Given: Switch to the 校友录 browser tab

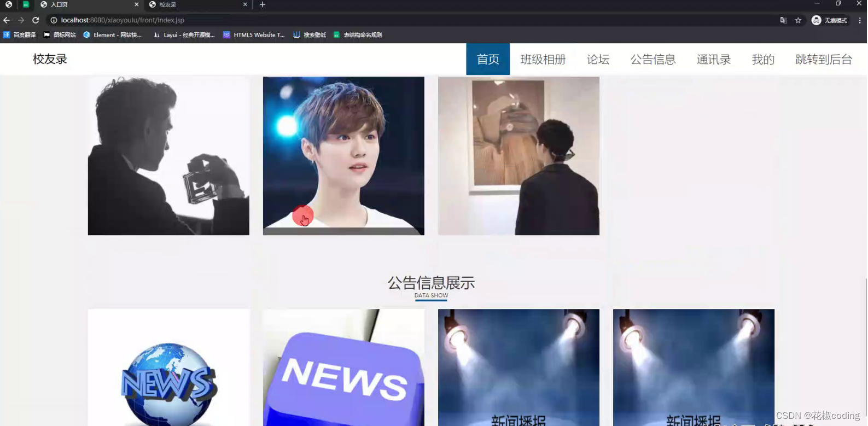Looking at the screenshot, I should [x=197, y=4].
